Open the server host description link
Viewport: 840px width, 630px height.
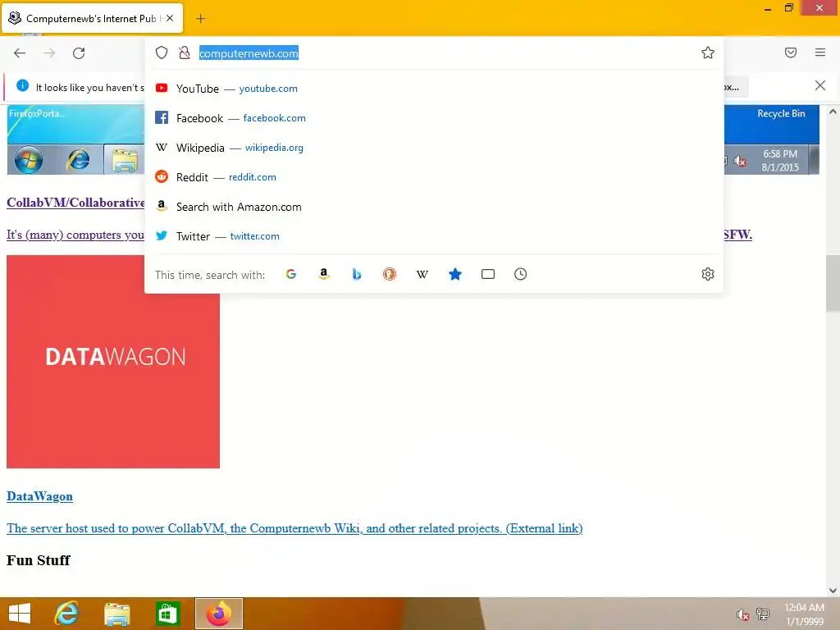[x=294, y=528]
